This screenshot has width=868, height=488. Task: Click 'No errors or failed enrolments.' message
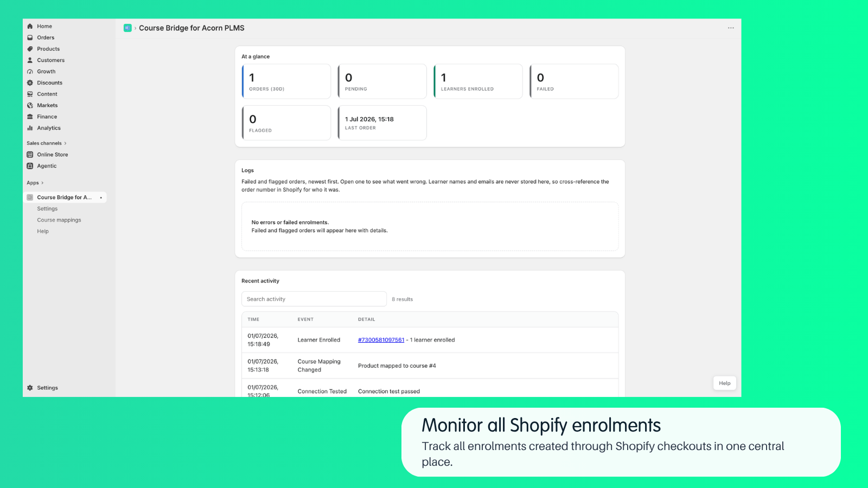[x=290, y=222]
